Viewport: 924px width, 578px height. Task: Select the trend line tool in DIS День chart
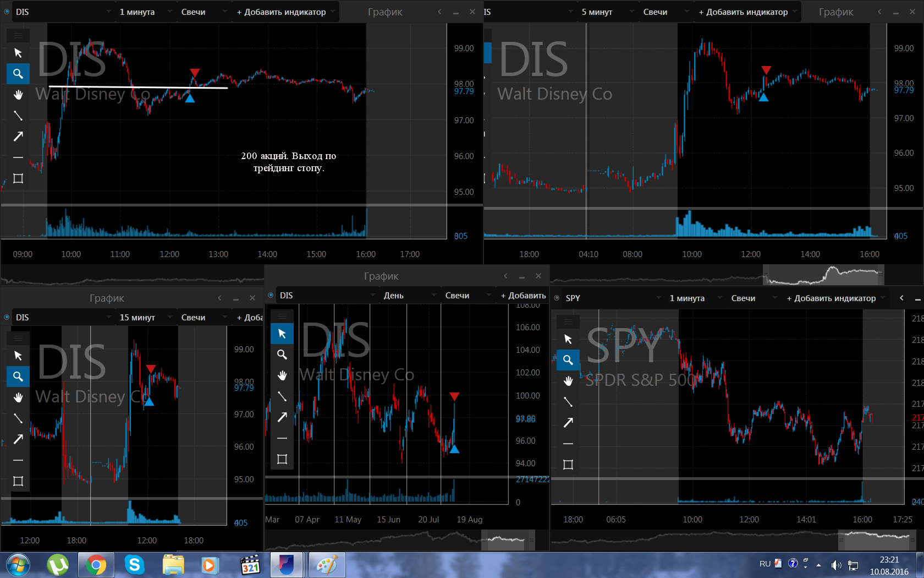click(x=282, y=396)
